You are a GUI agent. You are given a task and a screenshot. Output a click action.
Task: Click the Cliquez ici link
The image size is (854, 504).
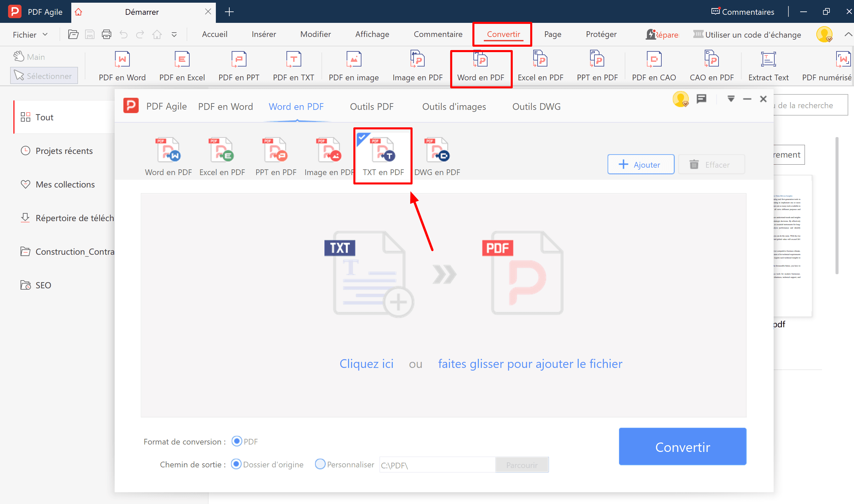click(366, 364)
